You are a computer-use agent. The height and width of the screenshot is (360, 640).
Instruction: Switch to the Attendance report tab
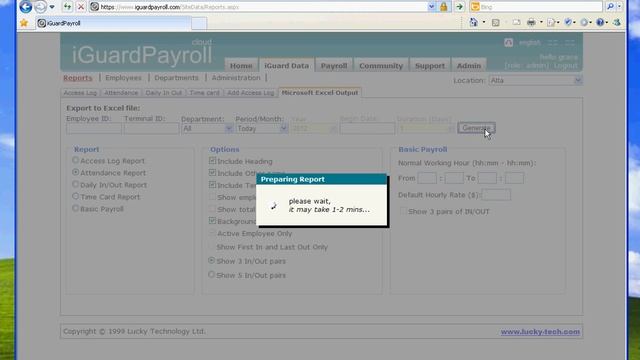(x=121, y=93)
